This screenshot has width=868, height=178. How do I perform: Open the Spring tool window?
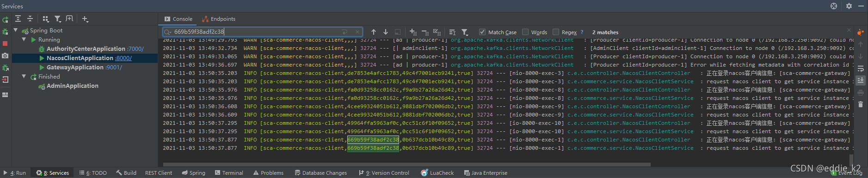(193, 173)
